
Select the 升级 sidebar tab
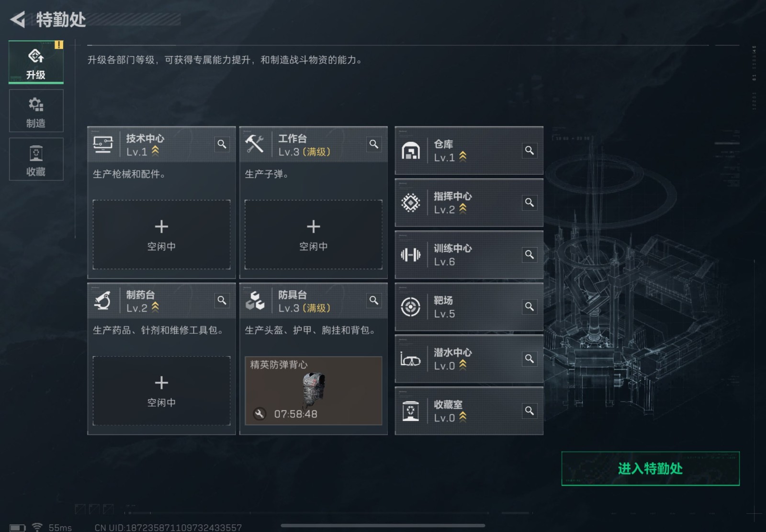[36, 62]
